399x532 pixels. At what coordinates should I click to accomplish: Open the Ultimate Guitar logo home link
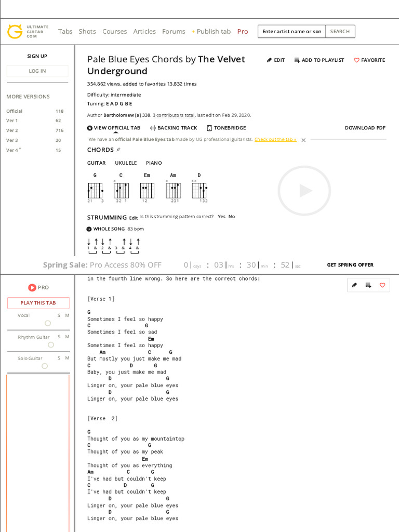pyautogui.click(x=28, y=32)
